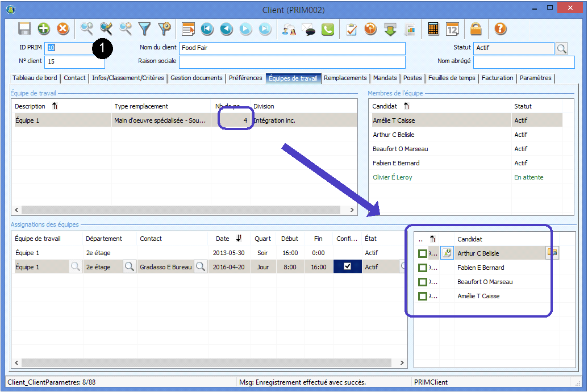This screenshot has height=392, width=588.
Task: Check the box beside Arthur C Belisle
Action: pos(423,253)
